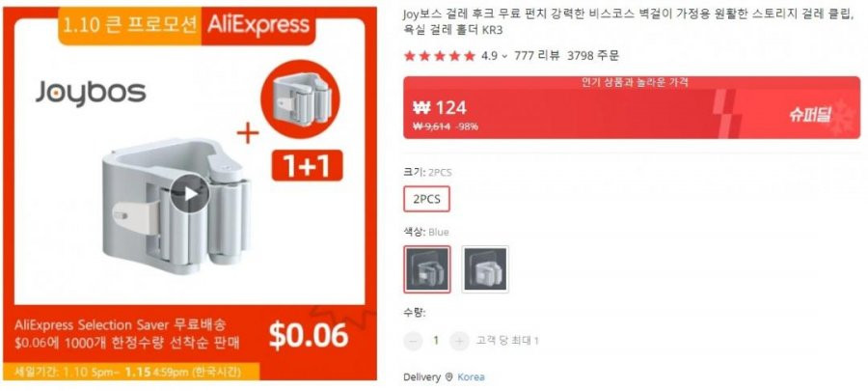Expand the 4.9 rating dropdown chevron
Image resolution: width=868 pixels, height=391 pixels.
pos(504,56)
